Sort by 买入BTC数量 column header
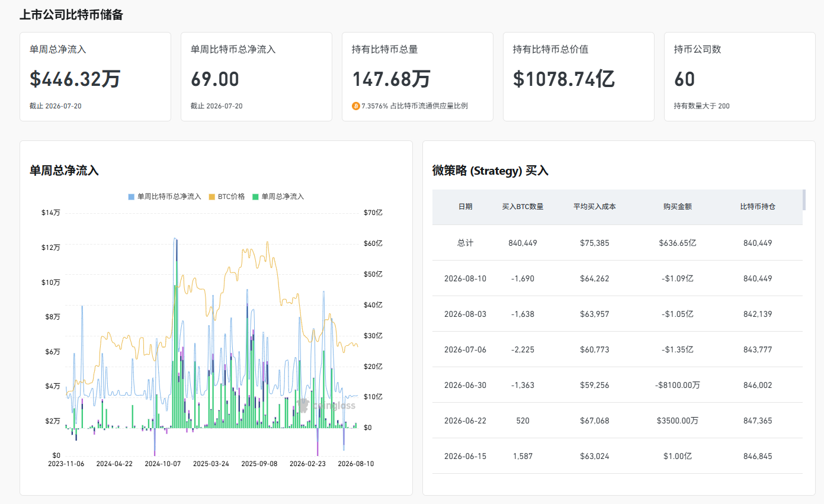The width and height of the screenshot is (824, 504). 522,207
